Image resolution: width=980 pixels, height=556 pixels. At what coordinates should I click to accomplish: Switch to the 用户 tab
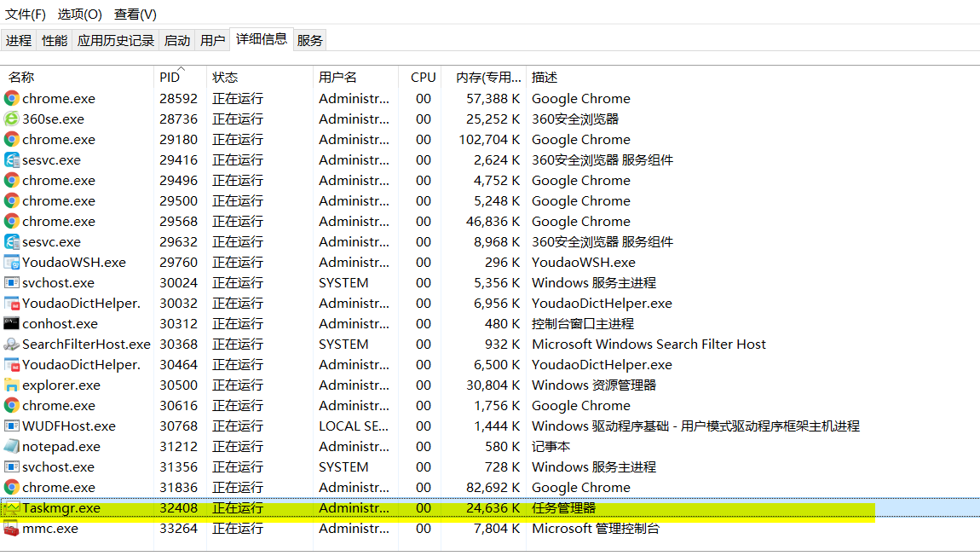212,41
